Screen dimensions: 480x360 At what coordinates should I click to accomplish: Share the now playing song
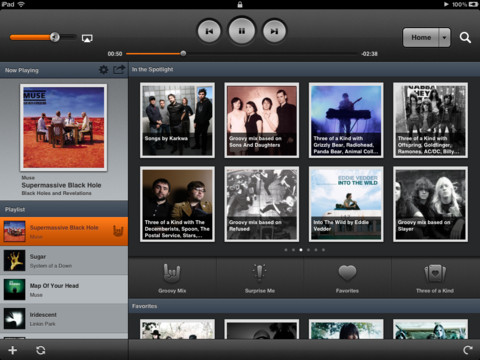[119, 70]
